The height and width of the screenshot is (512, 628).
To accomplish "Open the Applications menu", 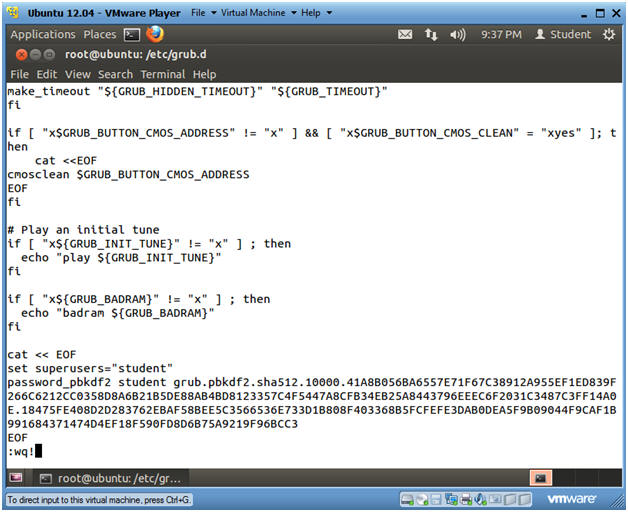I will click(x=43, y=34).
